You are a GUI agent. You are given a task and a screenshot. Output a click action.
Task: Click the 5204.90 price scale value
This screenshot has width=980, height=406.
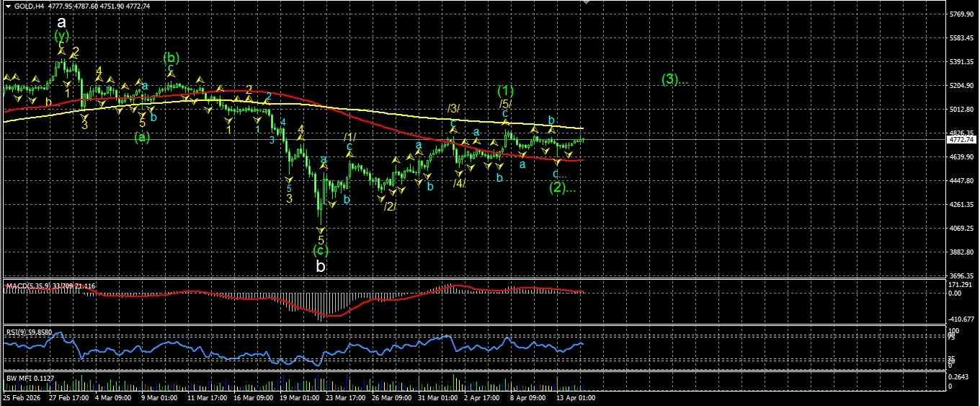(x=962, y=85)
